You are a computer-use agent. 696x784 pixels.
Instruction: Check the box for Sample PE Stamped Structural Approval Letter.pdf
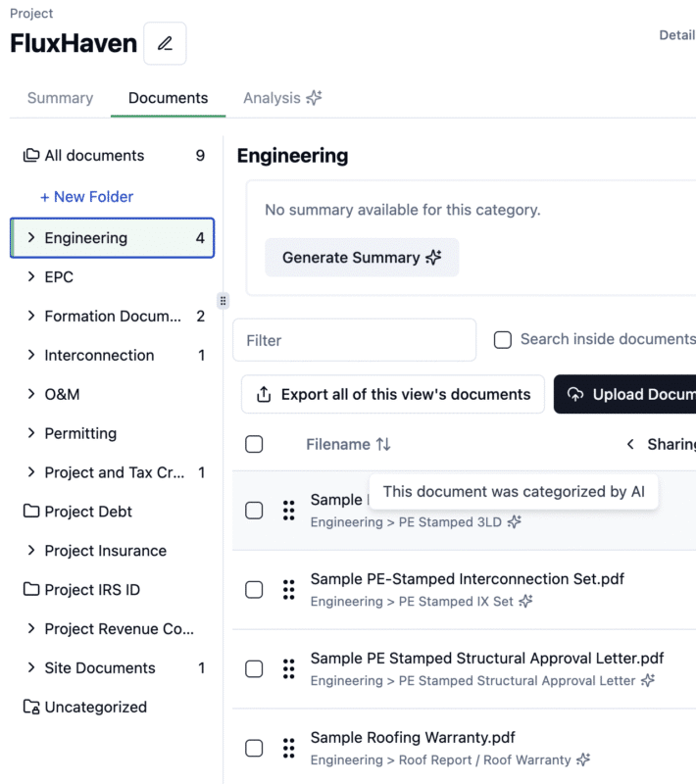click(254, 669)
